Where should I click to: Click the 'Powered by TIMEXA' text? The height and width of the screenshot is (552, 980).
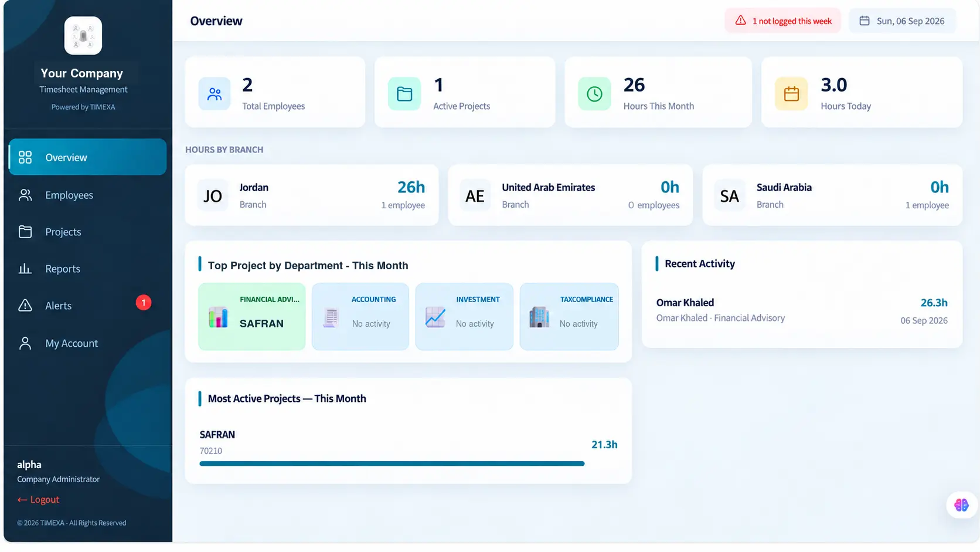click(x=83, y=107)
